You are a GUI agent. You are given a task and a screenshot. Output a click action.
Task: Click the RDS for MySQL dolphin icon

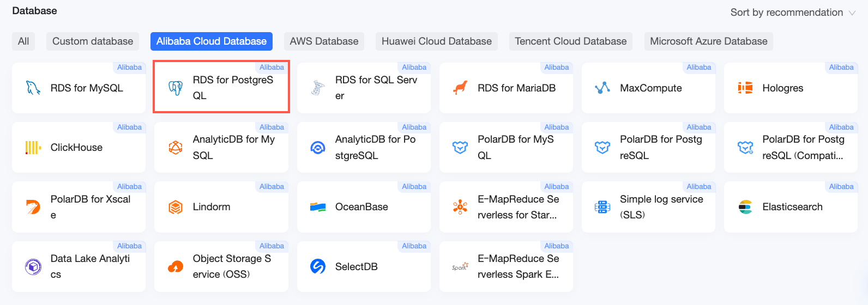click(33, 88)
